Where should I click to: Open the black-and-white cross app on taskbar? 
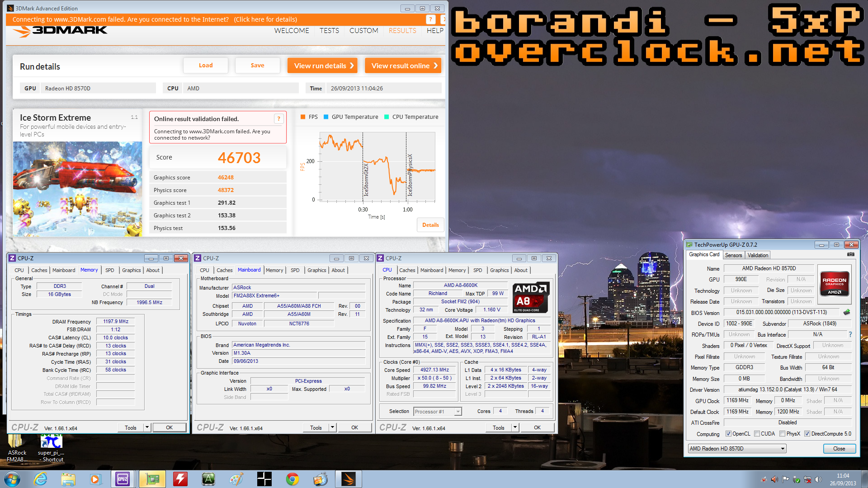[x=264, y=479]
